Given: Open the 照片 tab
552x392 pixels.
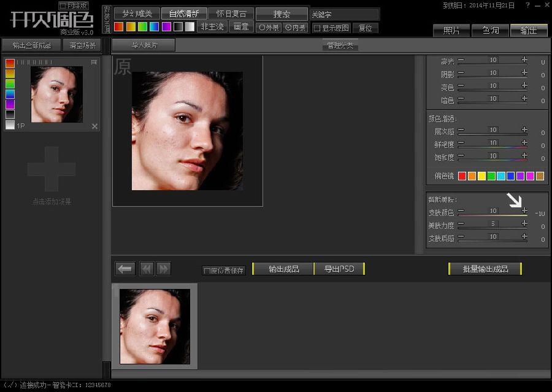Looking at the screenshot, I should 451,30.
